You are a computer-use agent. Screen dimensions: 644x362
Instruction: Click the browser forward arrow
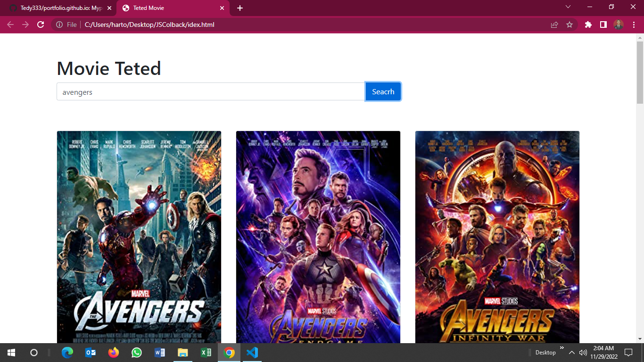pos(25,25)
